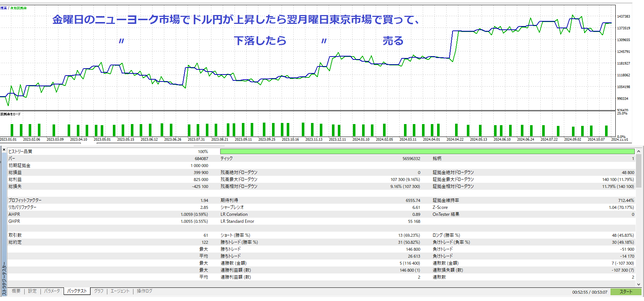Click the ロング (勝率 %) label
Viewport: 644px width, 301px height.
tap(446, 235)
